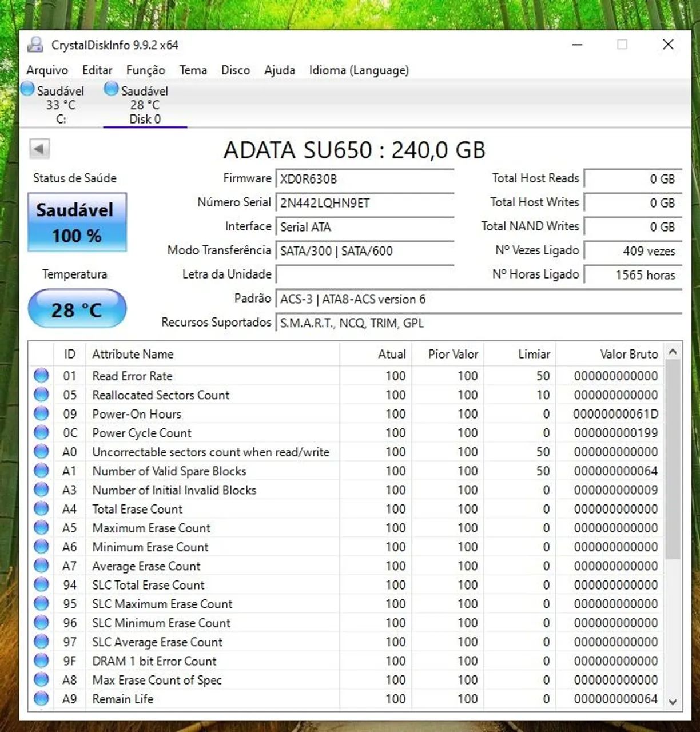Click the Firmware field XD0R630B
This screenshot has height=732, width=700.
(365, 179)
